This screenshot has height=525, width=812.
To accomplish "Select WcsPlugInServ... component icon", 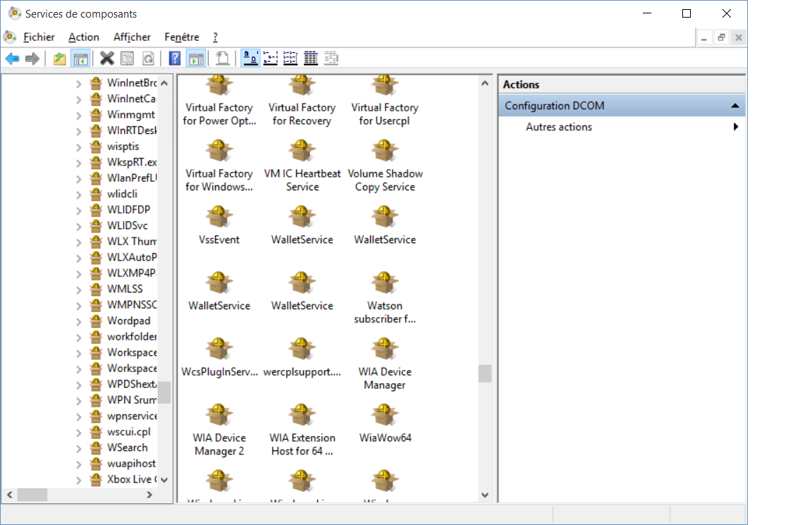I will (x=219, y=357).
